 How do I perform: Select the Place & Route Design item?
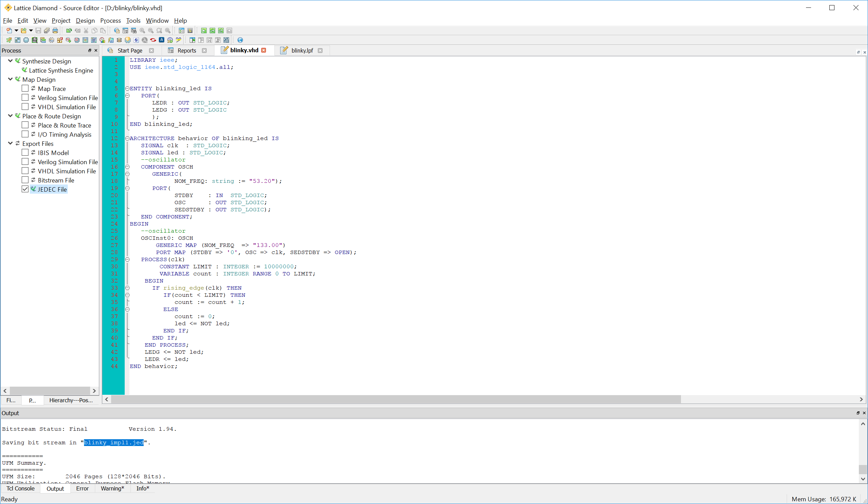pyautogui.click(x=51, y=116)
